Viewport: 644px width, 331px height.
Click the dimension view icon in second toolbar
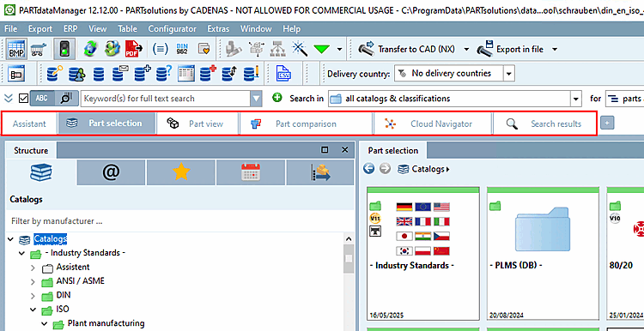17,75
